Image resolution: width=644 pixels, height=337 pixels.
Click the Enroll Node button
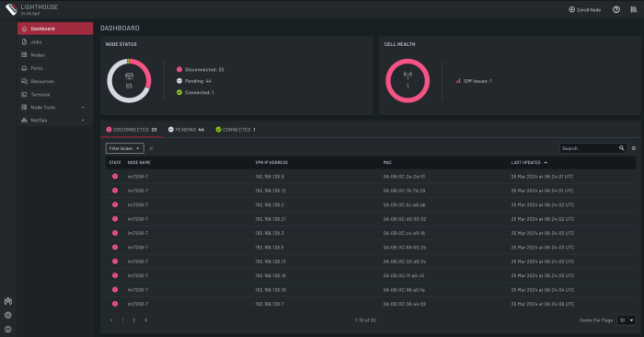click(584, 9)
